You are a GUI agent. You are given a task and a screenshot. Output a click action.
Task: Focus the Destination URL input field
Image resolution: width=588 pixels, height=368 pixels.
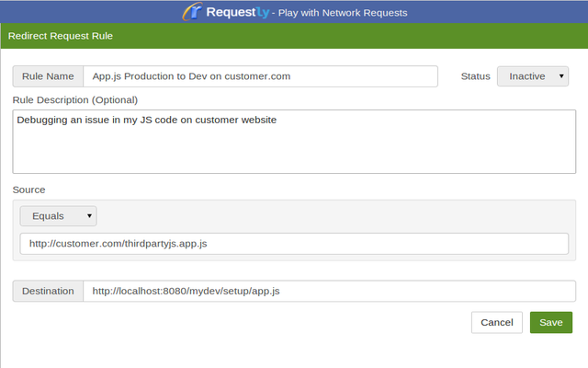(329, 291)
